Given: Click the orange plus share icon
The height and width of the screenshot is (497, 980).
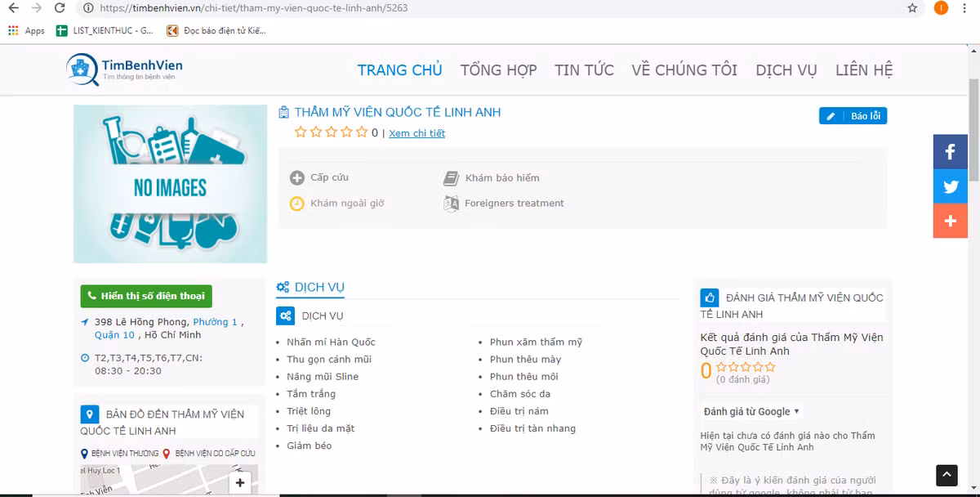Looking at the screenshot, I should [x=950, y=221].
